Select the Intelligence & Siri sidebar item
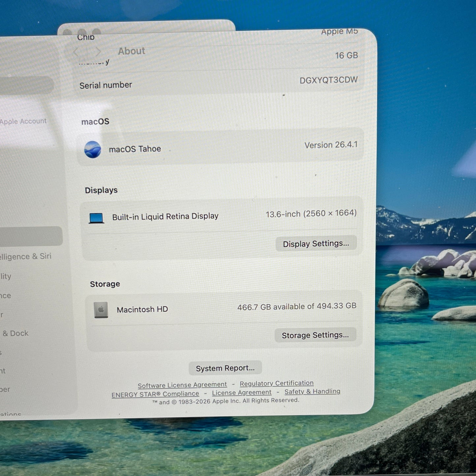Image resolution: width=476 pixels, height=476 pixels. pos(26,256)
